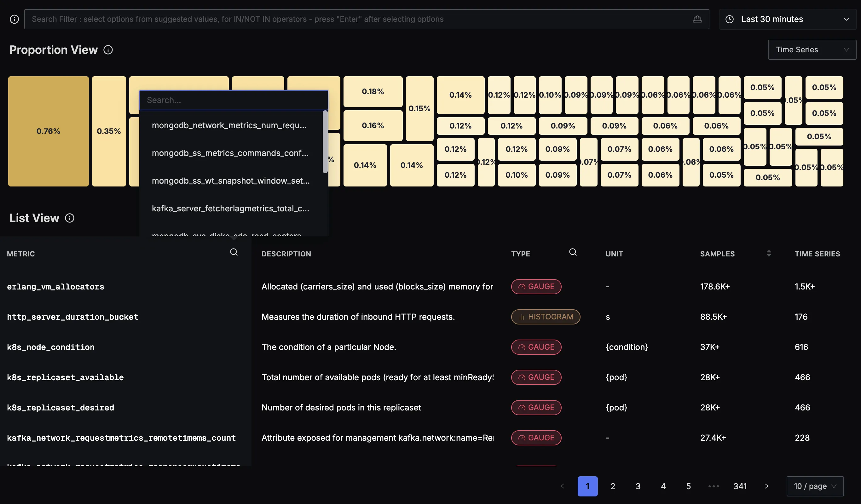This screenshot has height=504, width=861.
Task: Click the GAUGE badge for erlang_vm_allocators
Action: (536, 286)
